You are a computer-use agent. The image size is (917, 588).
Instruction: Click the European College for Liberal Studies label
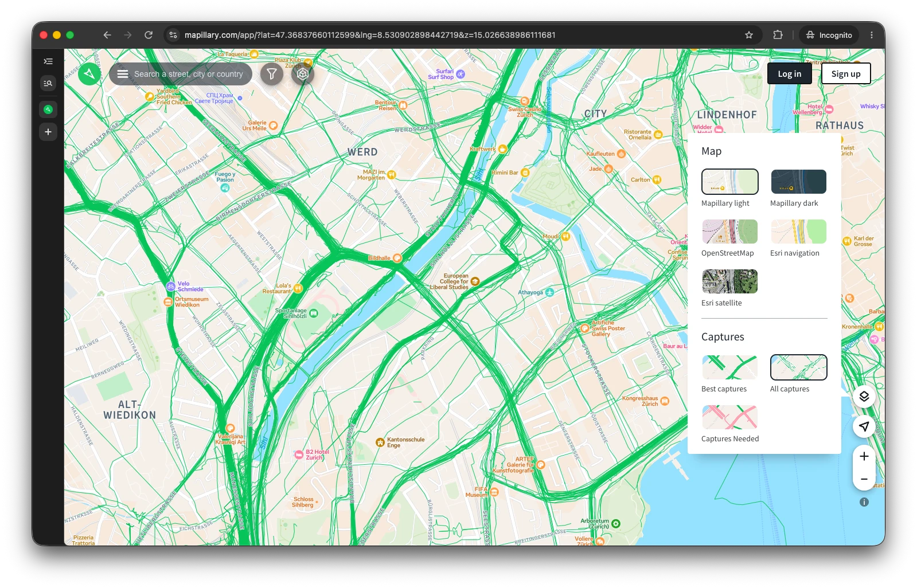point(450,281)
